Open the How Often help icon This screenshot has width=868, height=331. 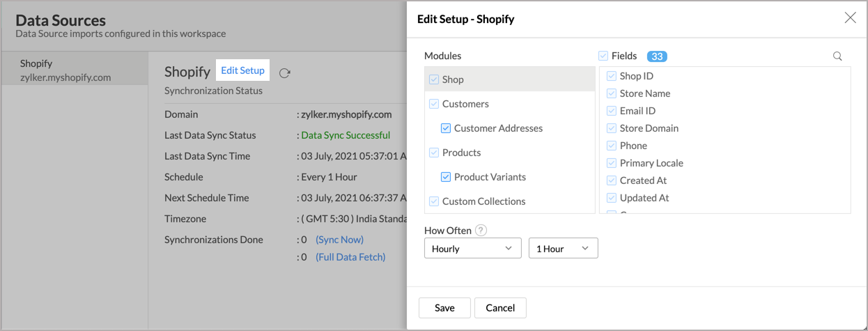pos(481,231)
